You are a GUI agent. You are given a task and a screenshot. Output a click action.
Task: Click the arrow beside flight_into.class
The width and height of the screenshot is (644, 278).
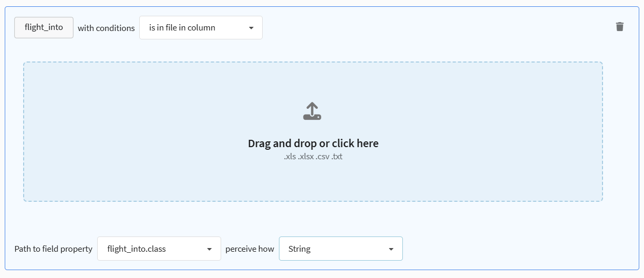pos(210,249)
